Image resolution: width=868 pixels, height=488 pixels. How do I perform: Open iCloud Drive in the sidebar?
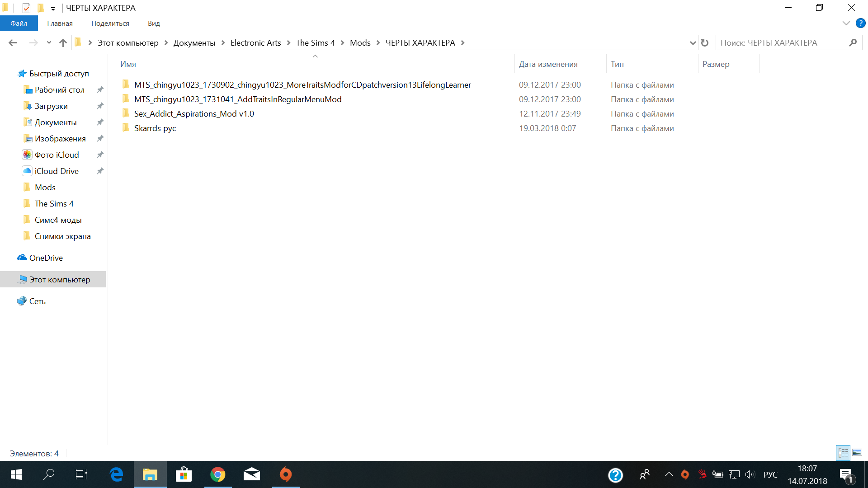[x=57, y=171]
